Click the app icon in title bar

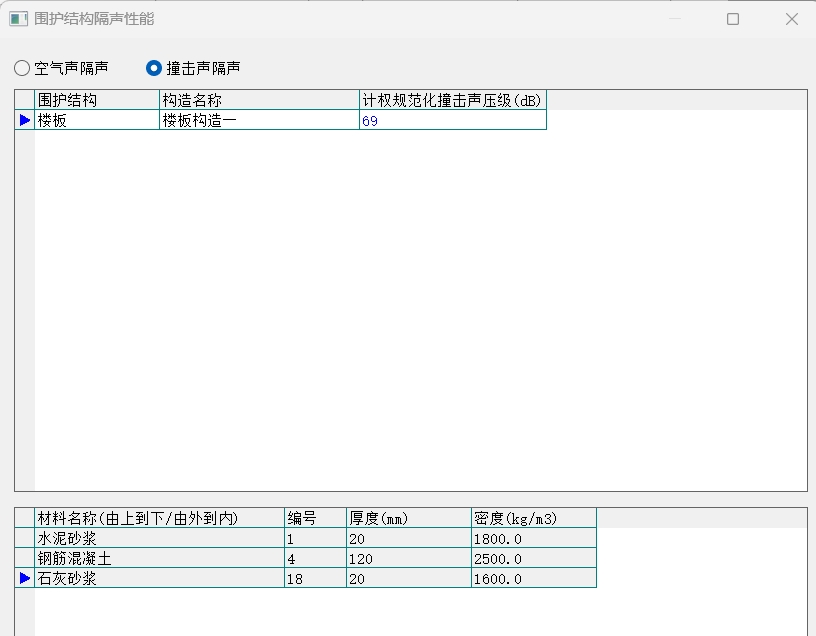pos(18,19)
